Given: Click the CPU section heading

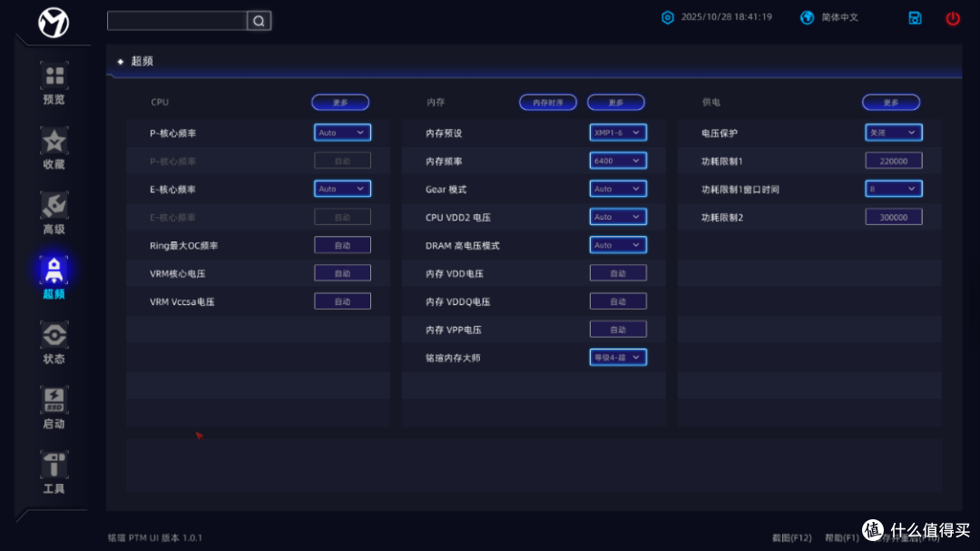Looking at the screenshot, I should 160,102.
